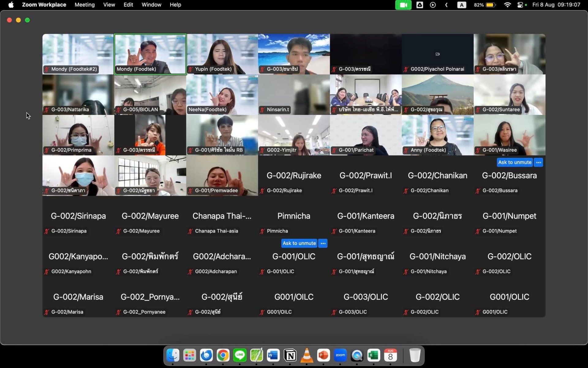The image size is (588, 368).
Task: Click the muted mic icon on G-002/Sirinapa
Action: 47,231
